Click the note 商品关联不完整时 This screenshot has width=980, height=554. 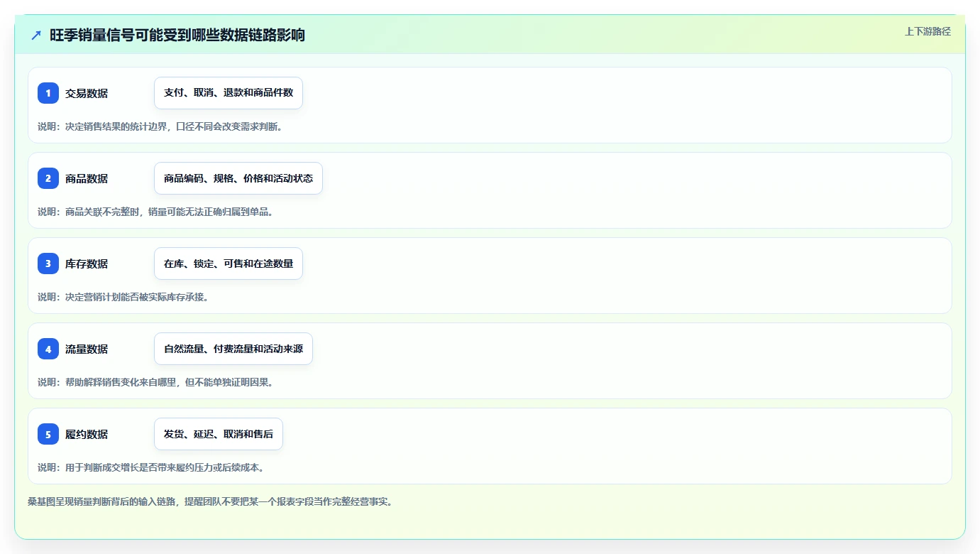(103, 212)
